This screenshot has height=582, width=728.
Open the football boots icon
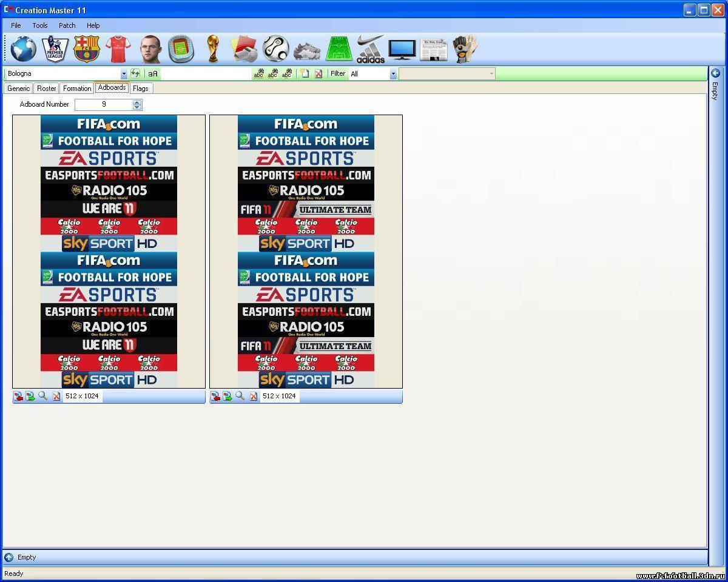click(307, 50)
